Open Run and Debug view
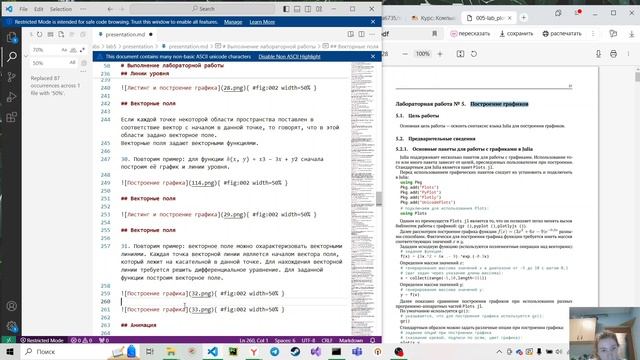This screenshot has width=640, height=360. point(11,97)
